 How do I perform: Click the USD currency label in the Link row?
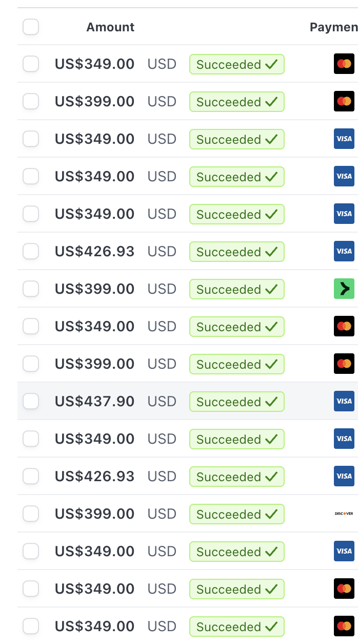click(x=162, y=289)
